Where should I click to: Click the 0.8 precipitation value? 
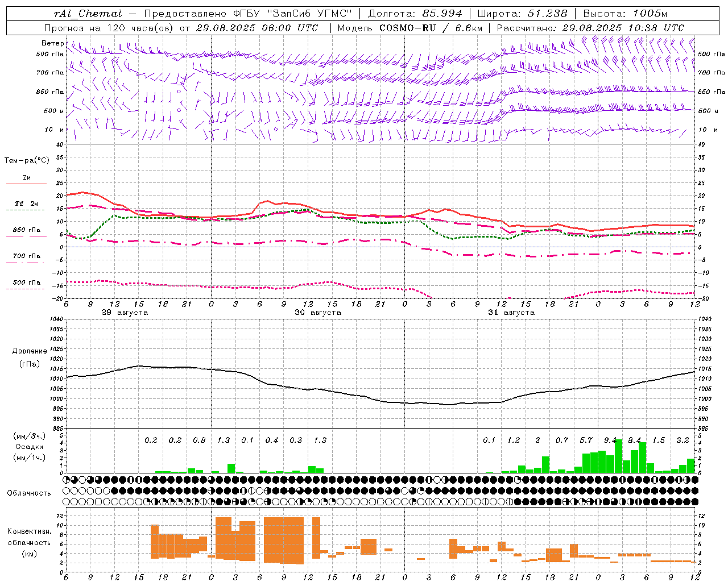pyautogui.click(x=199, y=440)
